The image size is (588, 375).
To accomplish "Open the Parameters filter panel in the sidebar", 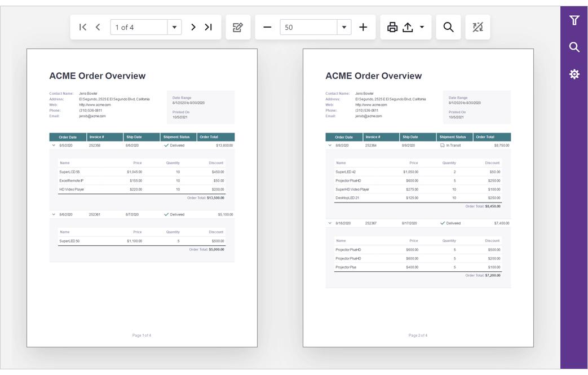I will point(574,20).
